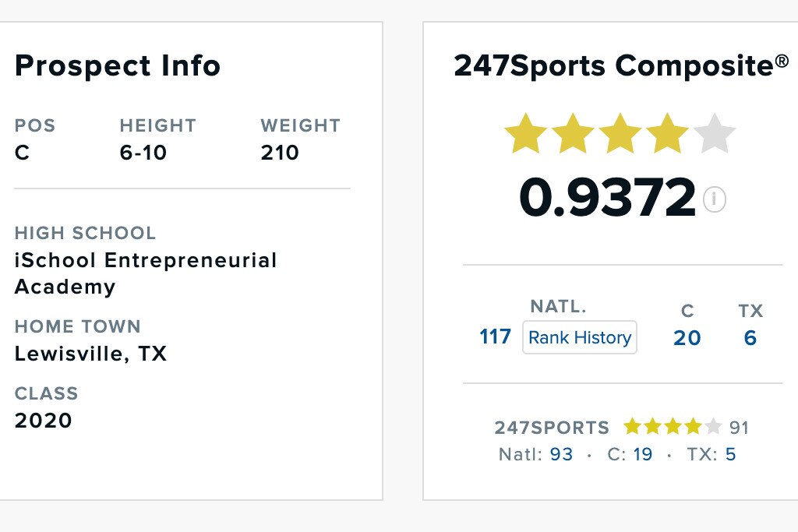Click the first gold composite star
Viewport: 798px width, 532px height.
click(525, 134)
